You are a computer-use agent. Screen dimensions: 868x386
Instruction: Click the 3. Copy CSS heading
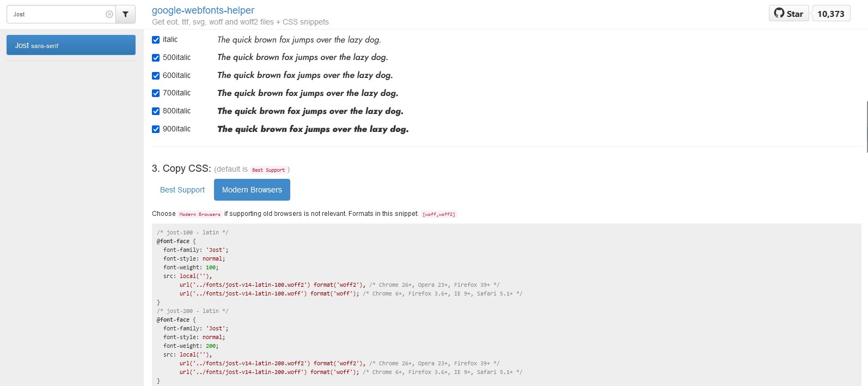click(x=181, y=168)
